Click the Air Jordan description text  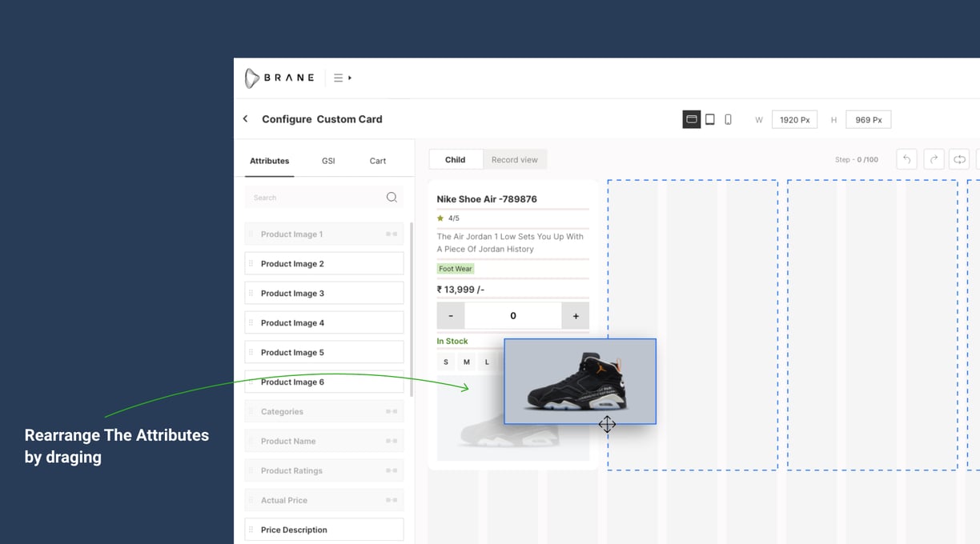(510, 242)
